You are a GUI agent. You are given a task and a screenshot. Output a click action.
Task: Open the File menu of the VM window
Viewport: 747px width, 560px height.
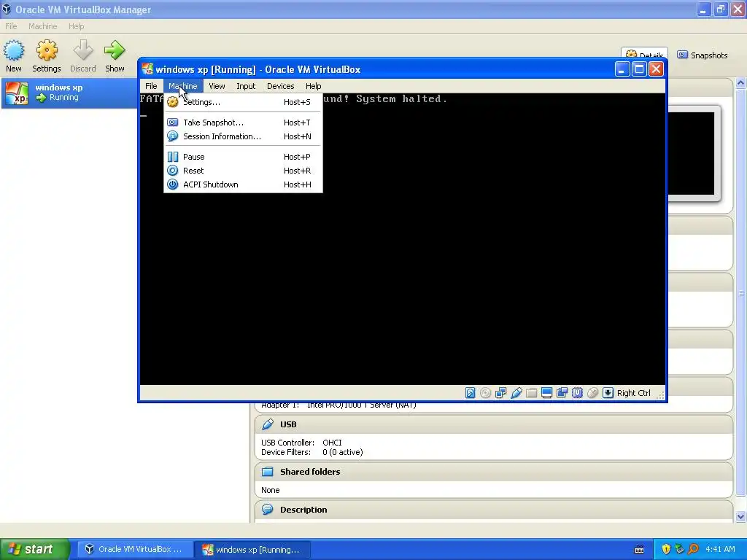pos(151,86)
